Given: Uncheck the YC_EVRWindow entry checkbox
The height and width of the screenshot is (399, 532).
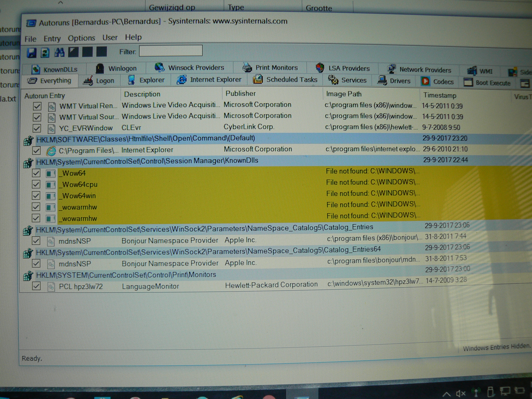Looking at the screenshot, I should [37, 128].
